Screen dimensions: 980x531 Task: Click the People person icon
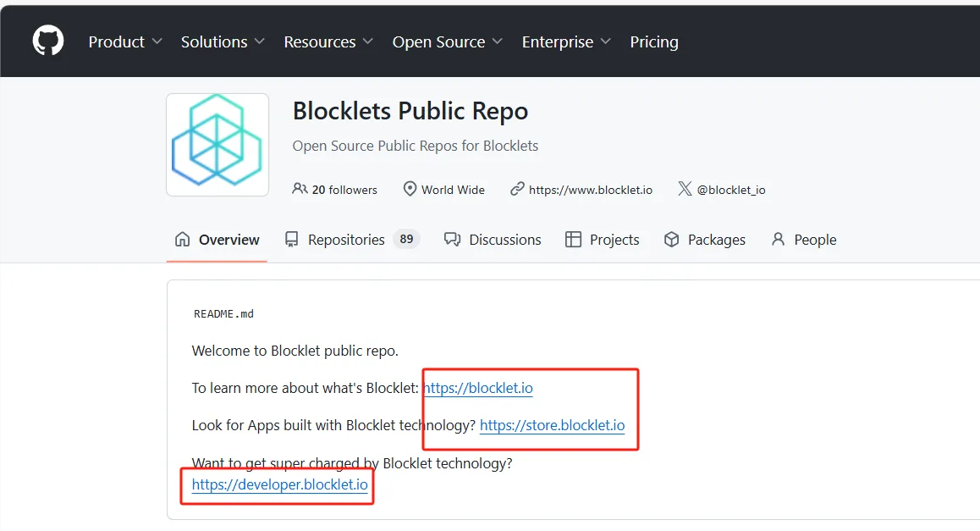(x=778, y=239)
